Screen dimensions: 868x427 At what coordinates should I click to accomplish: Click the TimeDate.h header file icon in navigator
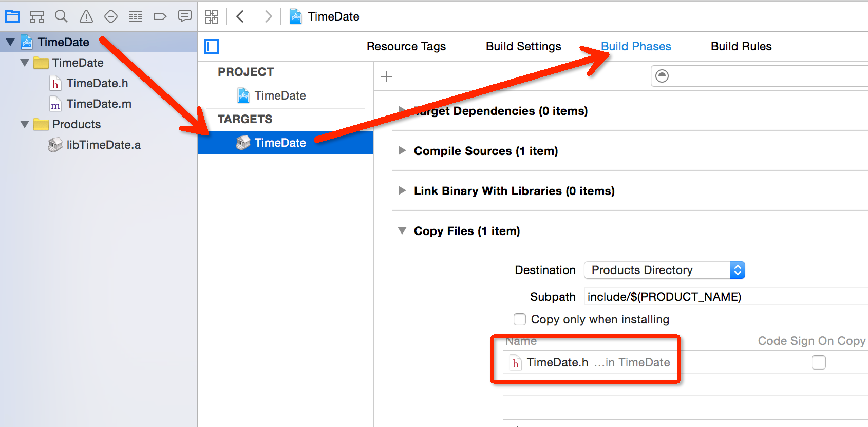pyautogui.click(x=55, y=83)
